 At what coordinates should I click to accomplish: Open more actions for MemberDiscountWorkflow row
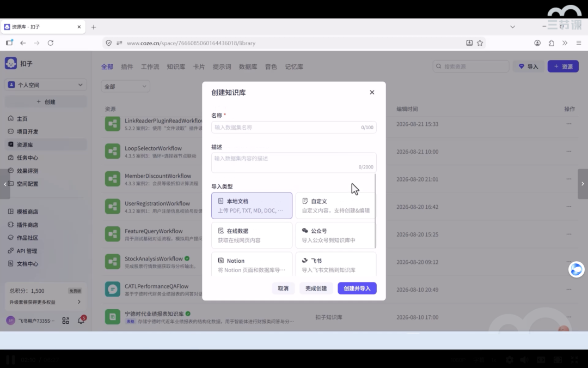(x=569, y=179)
